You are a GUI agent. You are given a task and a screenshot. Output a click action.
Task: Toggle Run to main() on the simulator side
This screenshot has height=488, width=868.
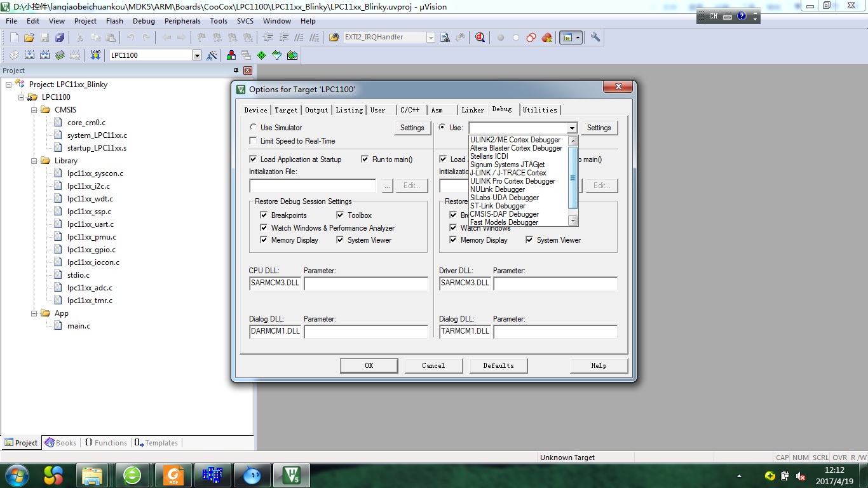click(365, 159)
